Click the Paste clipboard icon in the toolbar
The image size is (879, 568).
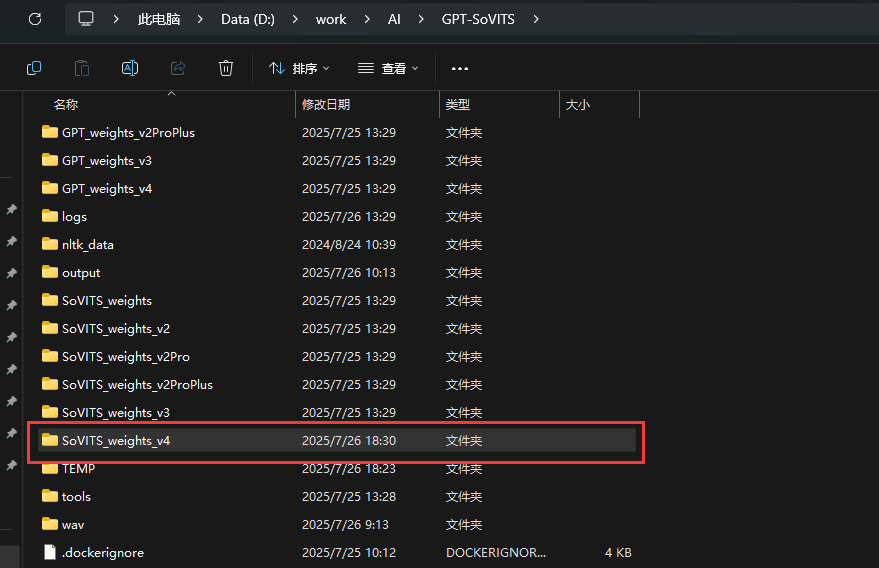[x=82, y=68]
